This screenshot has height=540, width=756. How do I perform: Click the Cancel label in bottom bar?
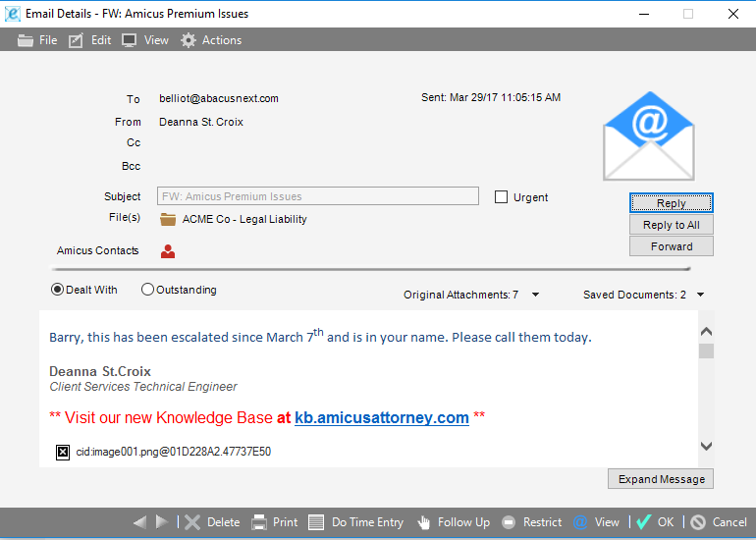[x=729, y=522]
